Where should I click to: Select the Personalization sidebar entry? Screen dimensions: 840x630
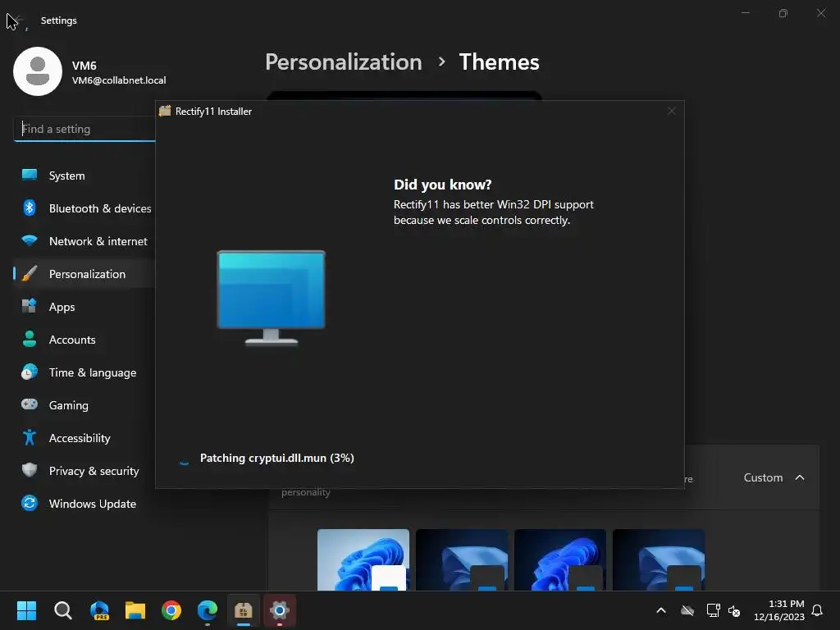tap(84, 274)
